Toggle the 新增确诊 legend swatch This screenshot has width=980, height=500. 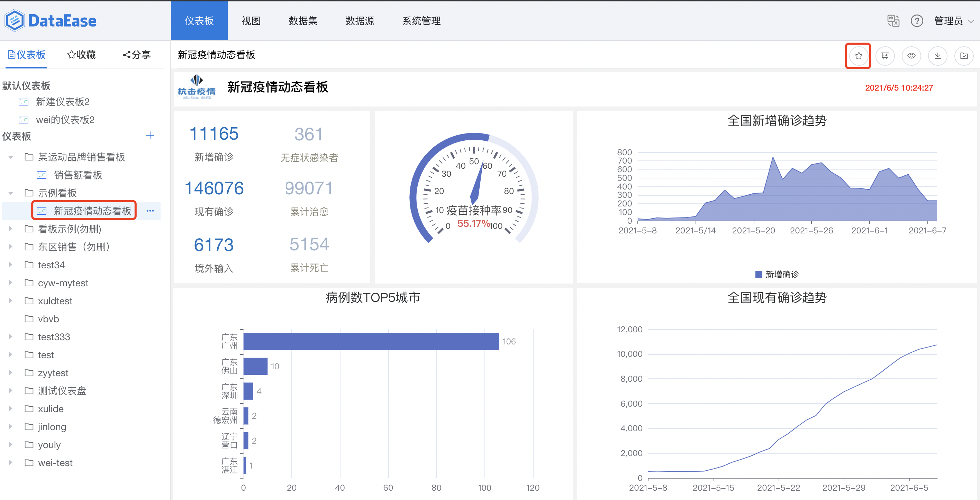click(758, 274)
